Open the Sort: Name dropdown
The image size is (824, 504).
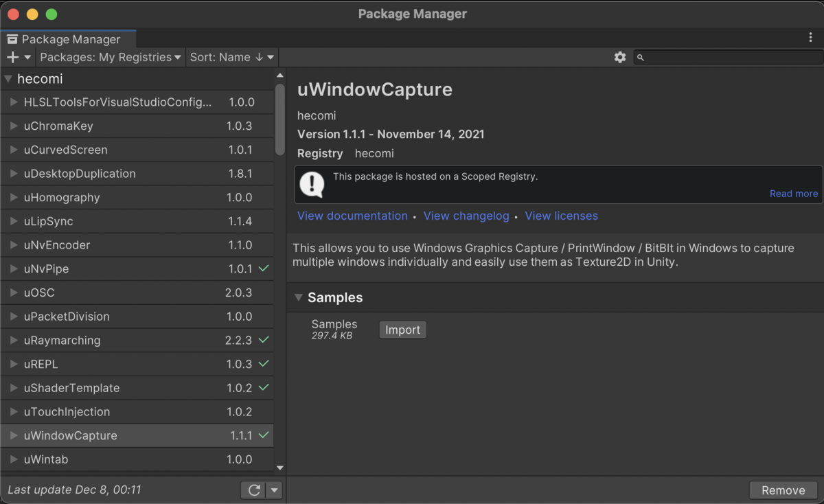click(x=232, y=57)
